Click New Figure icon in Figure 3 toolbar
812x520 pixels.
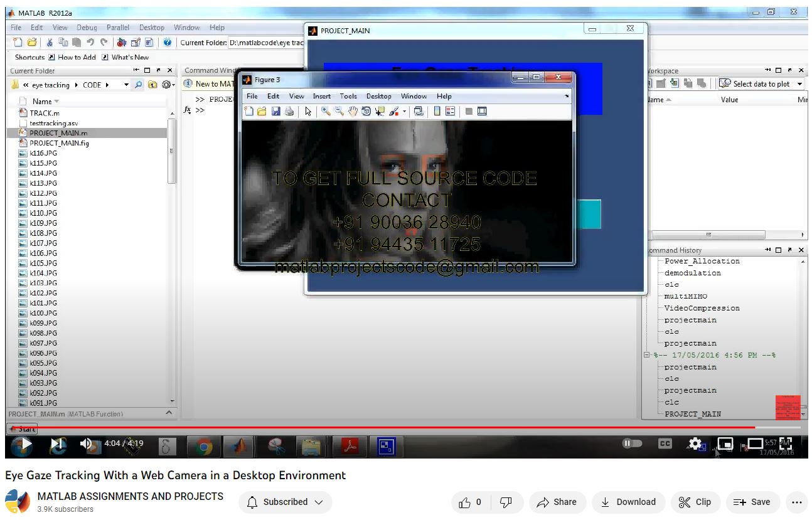coord(249,112)
